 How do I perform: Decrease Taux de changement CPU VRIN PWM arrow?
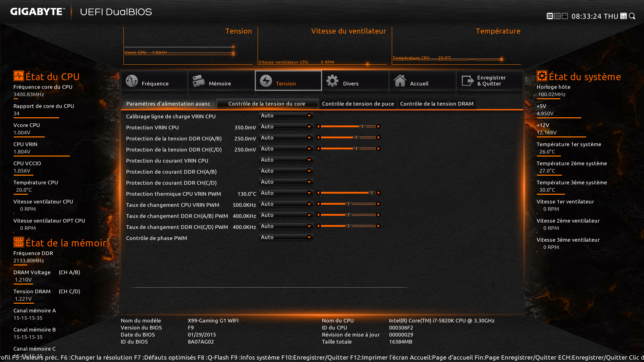[x=318, y=204]
